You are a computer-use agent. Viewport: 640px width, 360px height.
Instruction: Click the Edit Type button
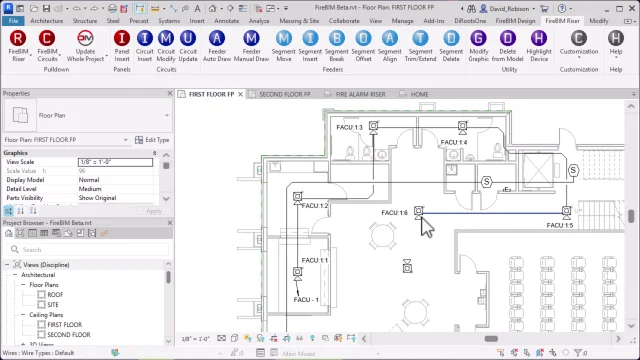pos(152,140)
